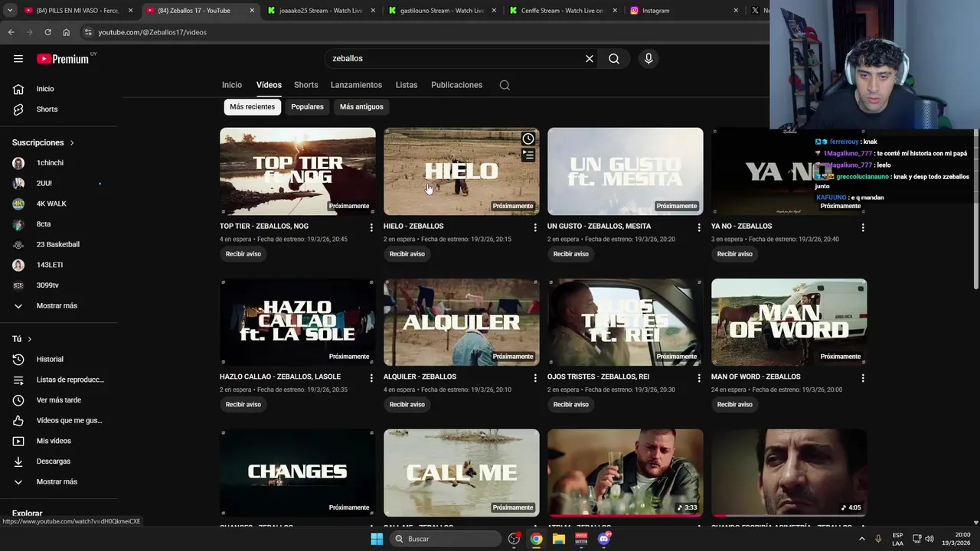Open options menu for YA NO video
Viewport: 980px width, 551px height.
point(863,227)
